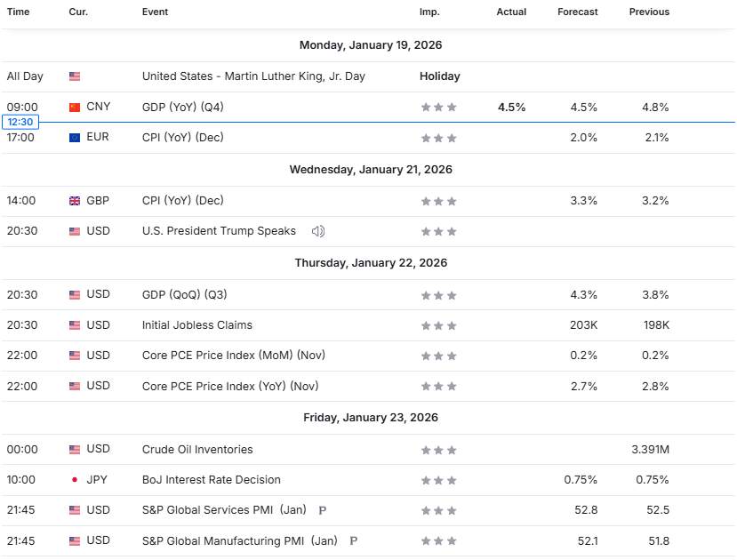Click the UK flag icon next to GBP

[x=75, y=201]
